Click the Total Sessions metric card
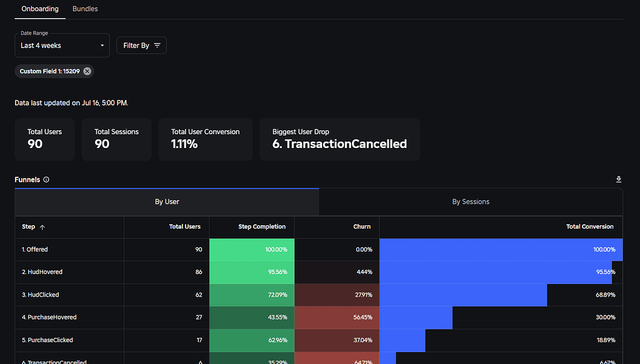 pyautogui.click(x=116, y=139)
